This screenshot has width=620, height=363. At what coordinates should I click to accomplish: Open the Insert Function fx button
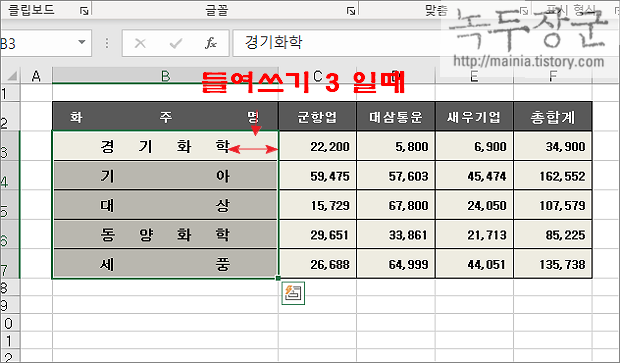(210, 43)
